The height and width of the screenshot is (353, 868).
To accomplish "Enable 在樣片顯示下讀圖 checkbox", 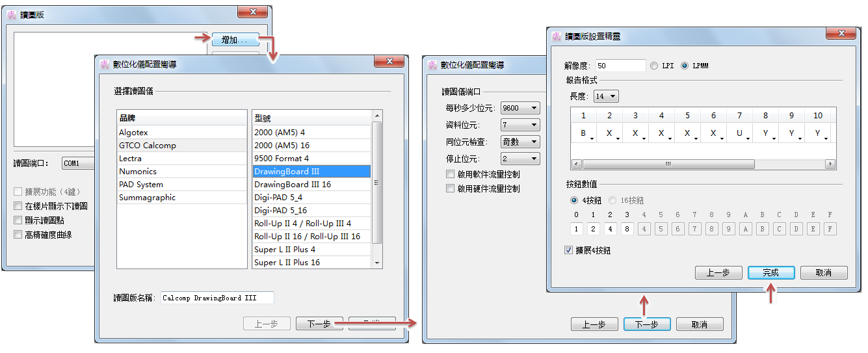I will pos(18,206).
